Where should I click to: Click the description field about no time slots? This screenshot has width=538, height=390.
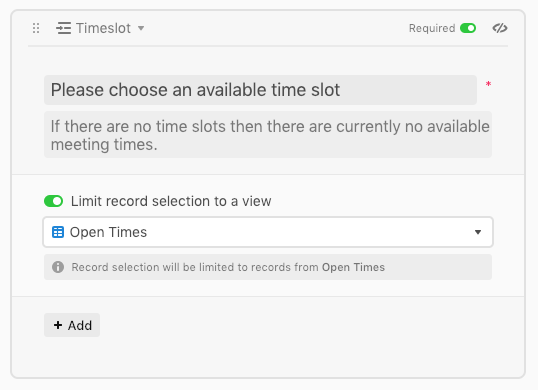(x=268, y=135)
